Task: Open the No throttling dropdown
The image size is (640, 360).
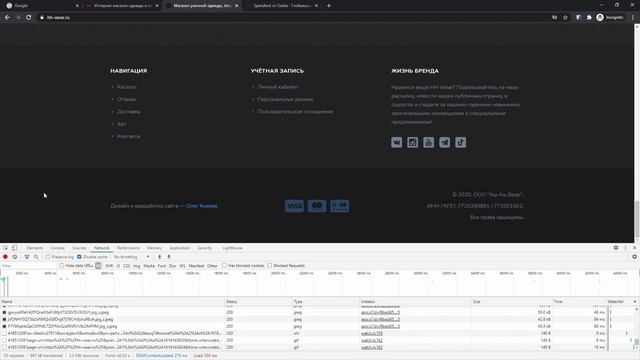Action: click(x=131, y=257)
